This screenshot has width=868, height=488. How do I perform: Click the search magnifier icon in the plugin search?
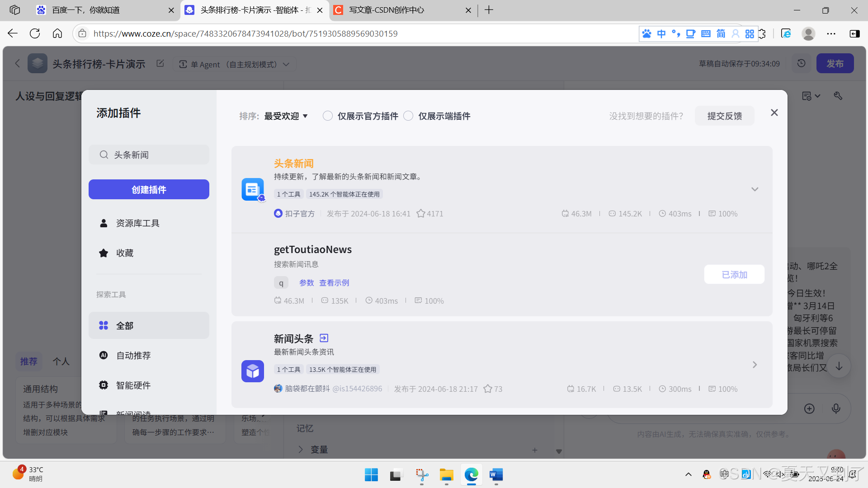click(x=104, y=155)
